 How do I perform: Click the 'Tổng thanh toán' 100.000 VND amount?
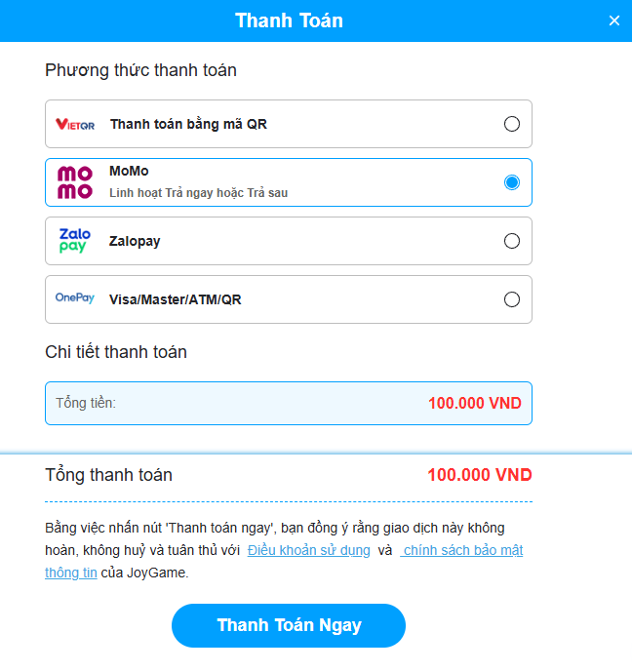point(479,475)
